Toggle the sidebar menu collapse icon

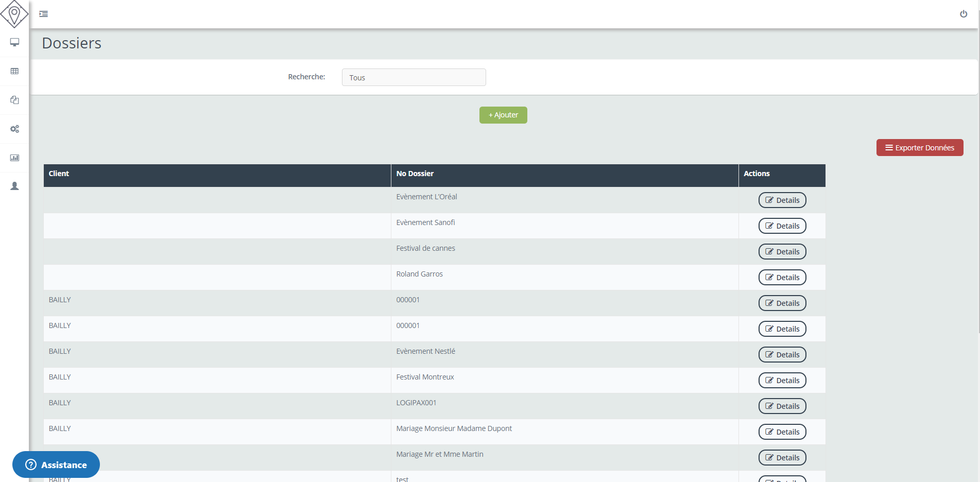(44, 14)
